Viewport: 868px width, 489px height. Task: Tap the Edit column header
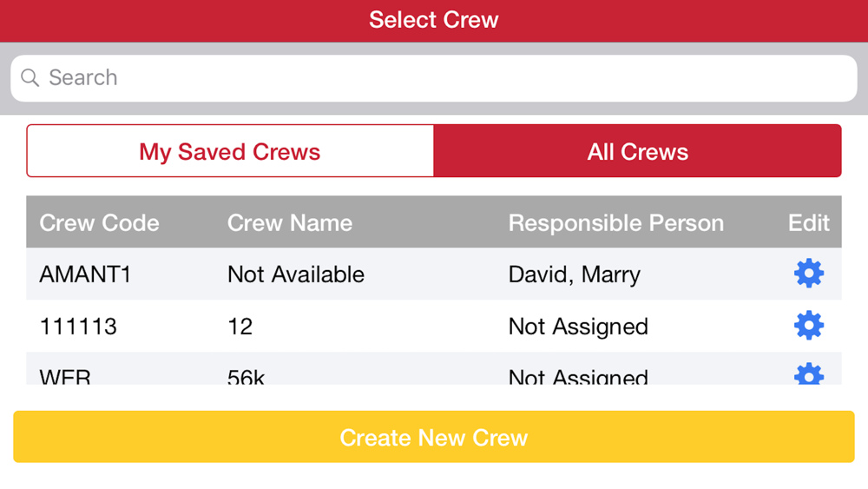(x=809, y=222)
